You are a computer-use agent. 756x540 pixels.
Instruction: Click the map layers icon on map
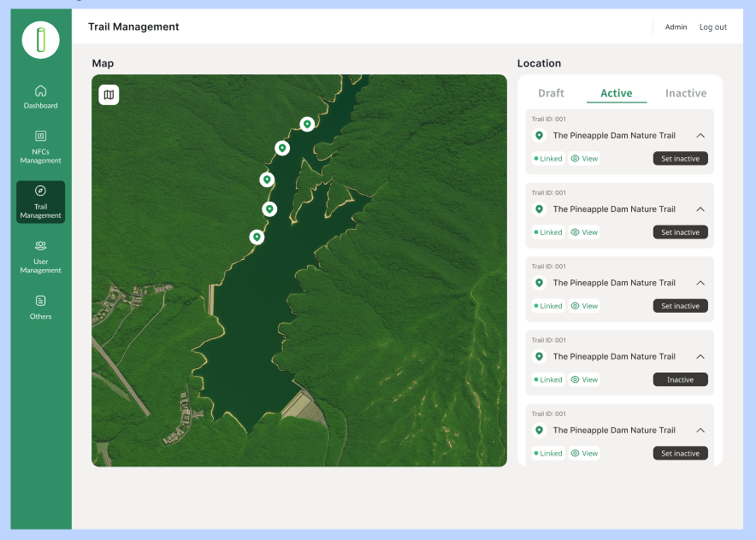tap(109, 95)
